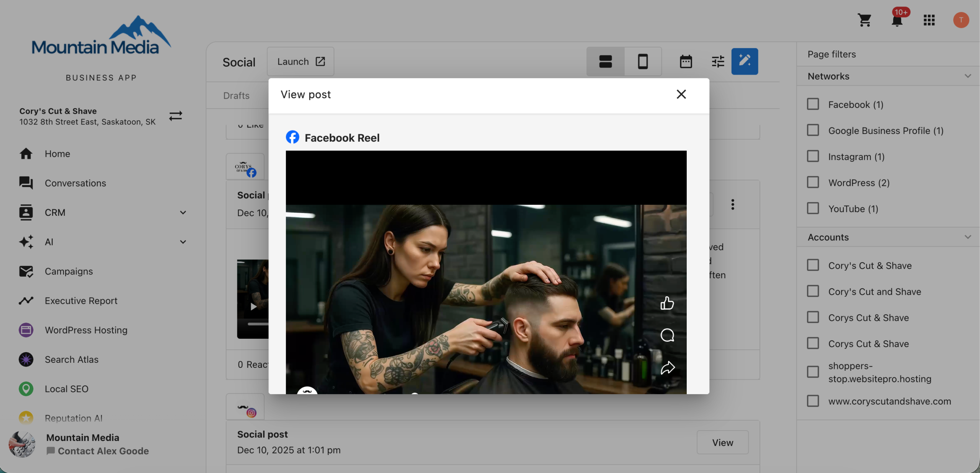This screenshot has width=980, height=473.
Task: Open the apps grid menu
Action: [x=929, y=20]
